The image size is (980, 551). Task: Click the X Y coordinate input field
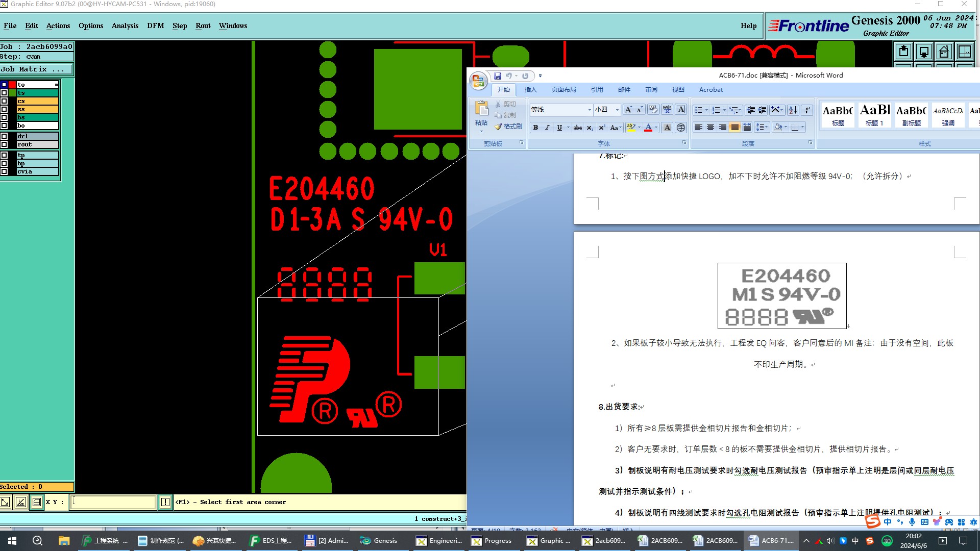point(112,502)
